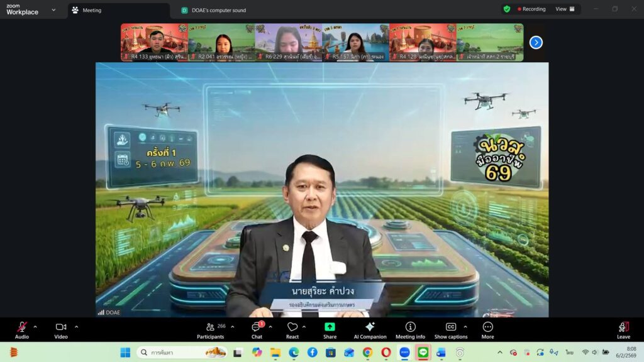The height and width of the screenshot is (362, 644).
Task: Open the AI Companion sparkle icon
Action: pyautogui.click(x=370, y=327)
